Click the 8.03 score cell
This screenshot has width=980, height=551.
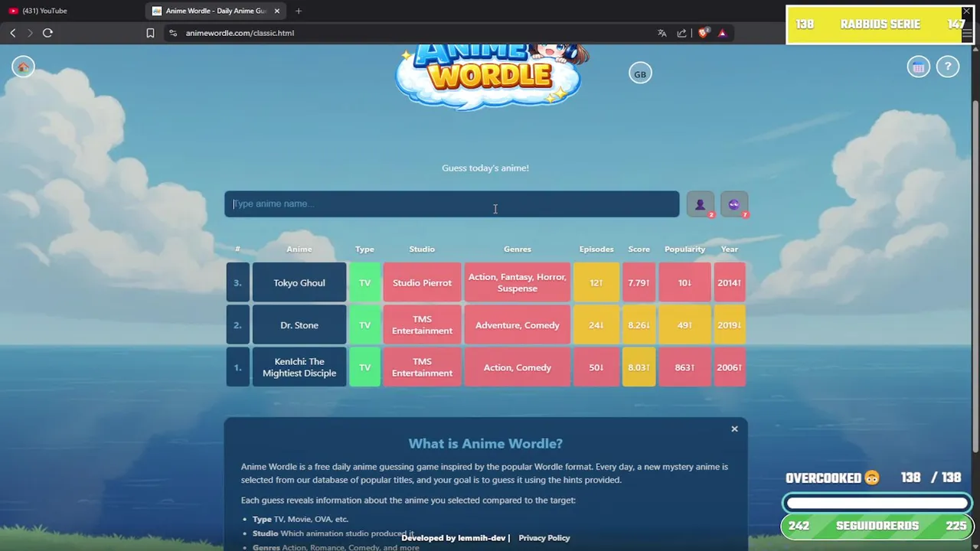click(639, 367)
